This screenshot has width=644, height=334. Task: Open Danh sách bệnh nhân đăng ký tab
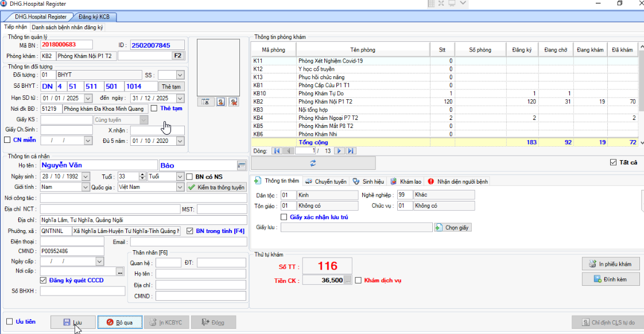tap(67, 28)
